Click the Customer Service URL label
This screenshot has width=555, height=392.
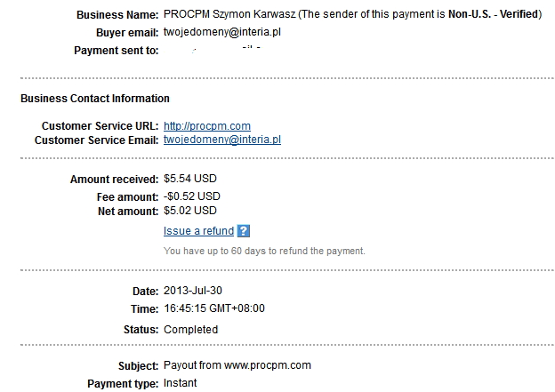tap(101, 126)
